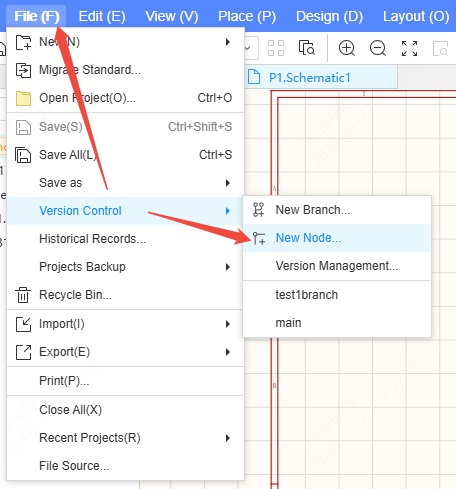Choose Print(P)... menu entry
456x489 pixels.
click(x=125, y=381)
